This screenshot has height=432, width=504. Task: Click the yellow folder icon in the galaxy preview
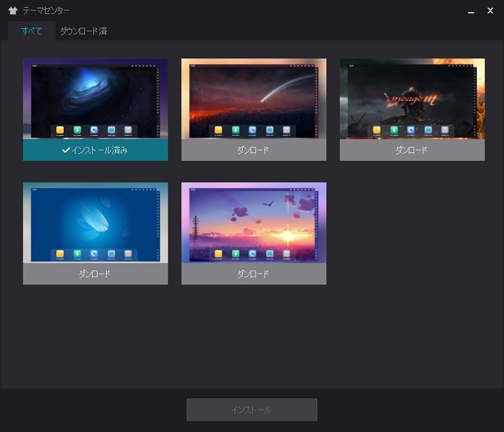coord(60,130)
